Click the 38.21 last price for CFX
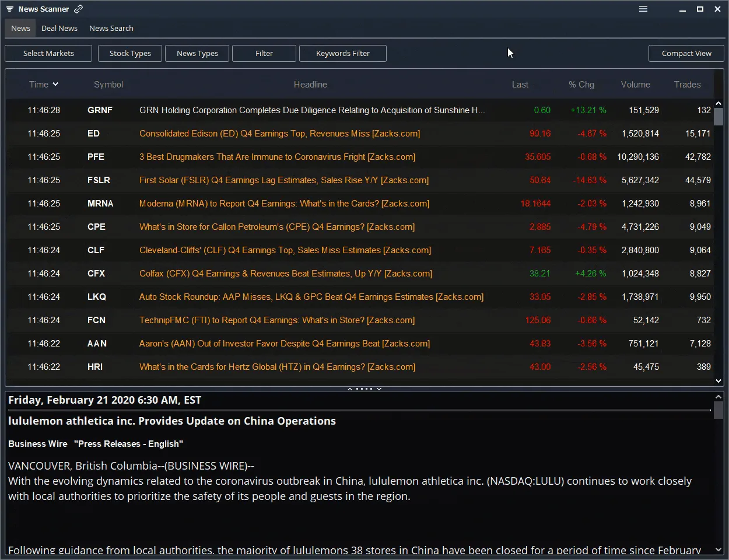The image size is (729, 560). pos(539,274)
